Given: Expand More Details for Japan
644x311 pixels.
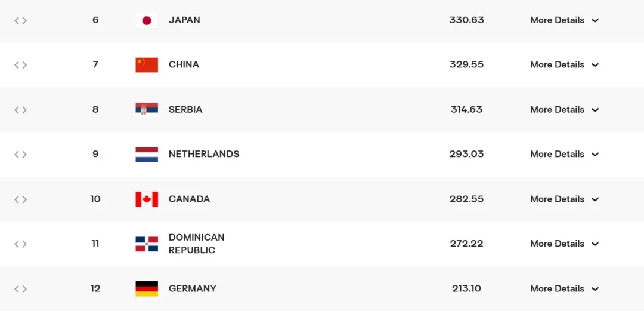Looking at the screenshot, I should tap(564, 20).
